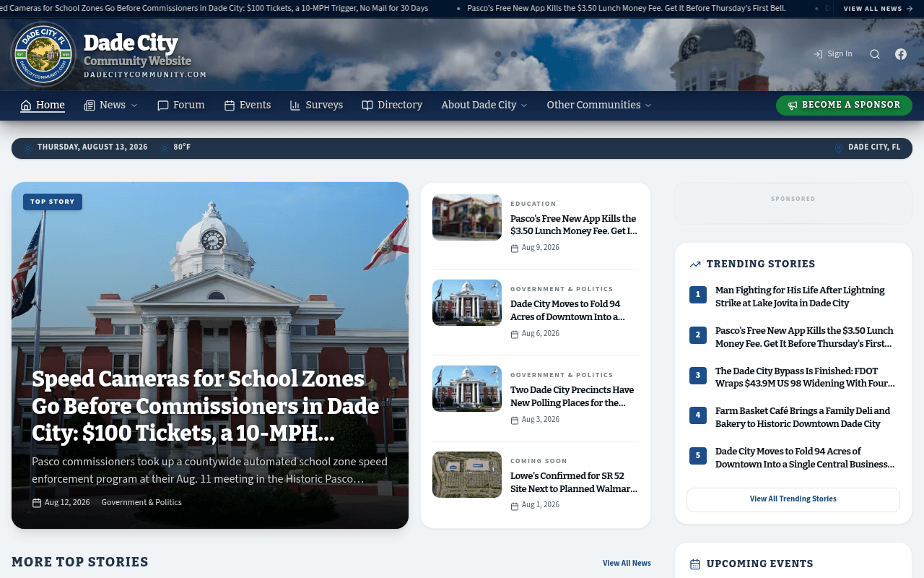
Task: Click the EDUCATION category label
Action: click(533, 204)
